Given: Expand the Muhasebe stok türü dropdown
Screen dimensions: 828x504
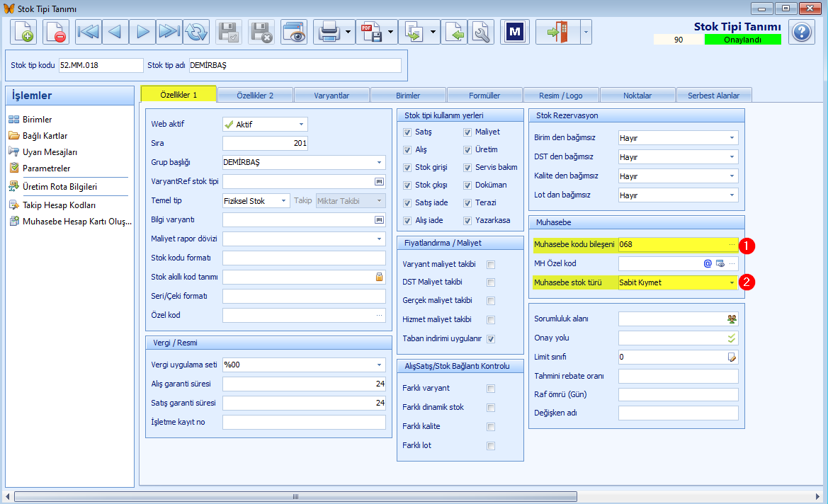Looking at the screenshot, I should coord(732,283).
